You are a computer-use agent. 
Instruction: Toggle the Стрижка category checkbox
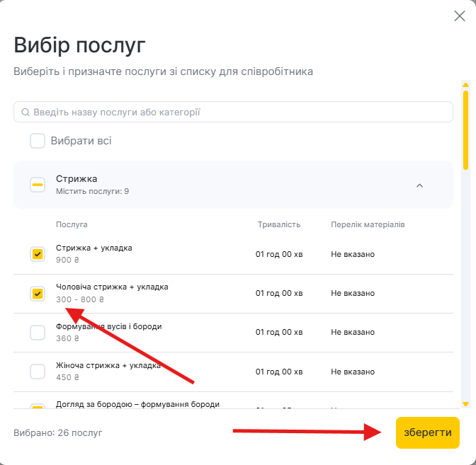click(x=38, y=185)
